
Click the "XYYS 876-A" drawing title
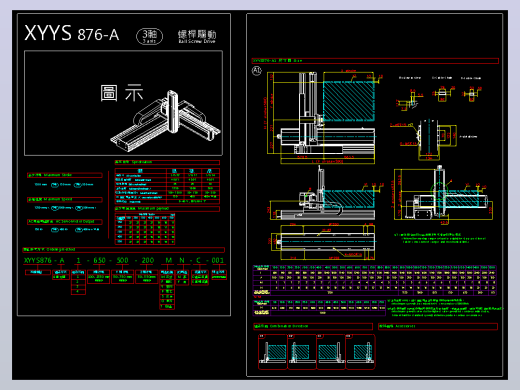click(x=72, y=33)
